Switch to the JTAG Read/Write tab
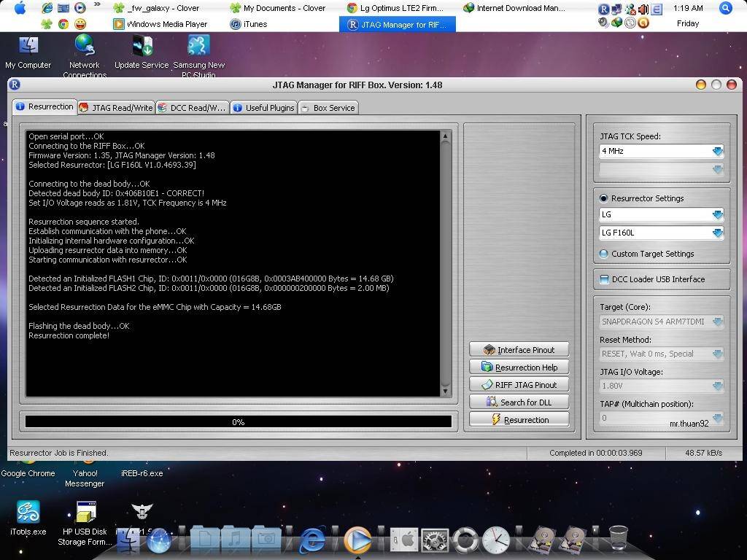The height and width of the screenshot is (560, 747). click(116, 108)
